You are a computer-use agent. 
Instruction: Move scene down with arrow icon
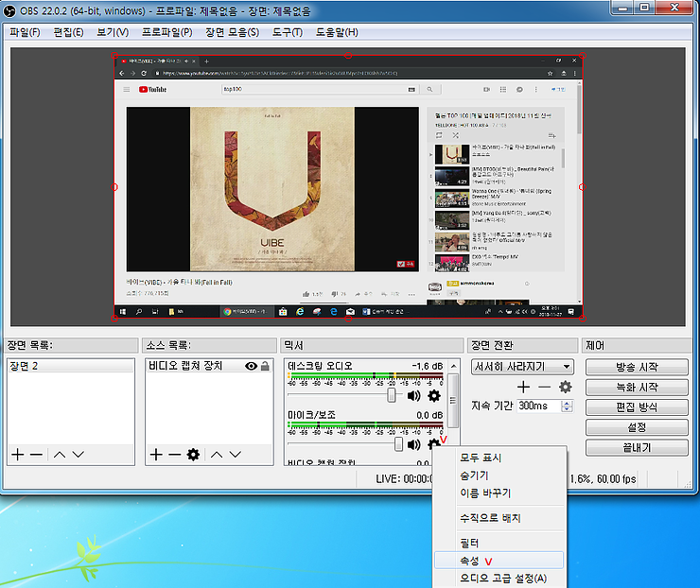tap(79, 455)
